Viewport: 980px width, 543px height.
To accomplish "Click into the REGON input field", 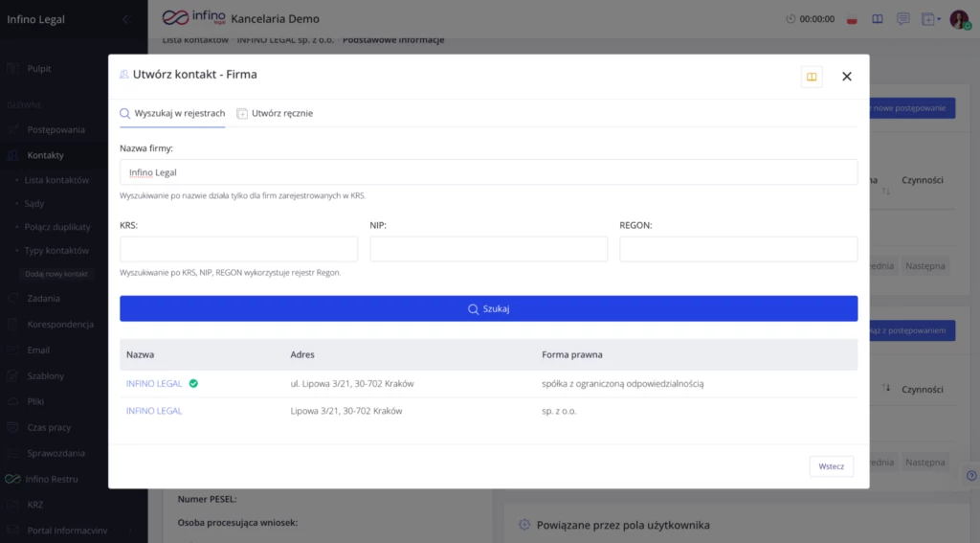I will click(x=738, y=249).
